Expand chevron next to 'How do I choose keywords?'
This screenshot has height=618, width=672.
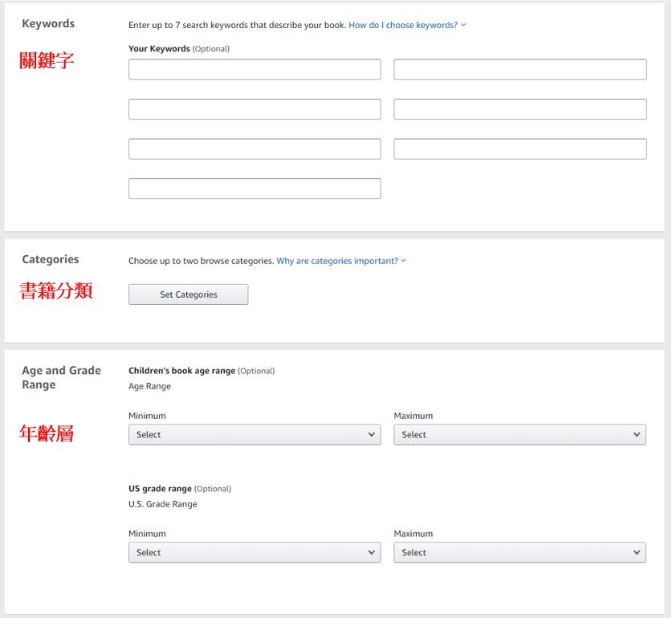[x=463, y=25]
